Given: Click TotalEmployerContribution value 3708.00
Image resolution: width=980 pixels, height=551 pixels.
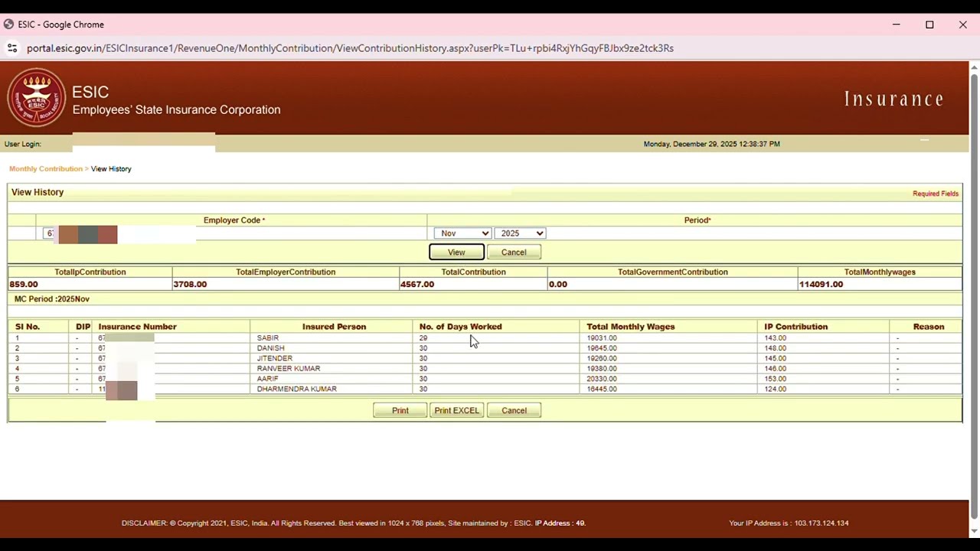Looking at the screenshot, I should coord(190,284).
